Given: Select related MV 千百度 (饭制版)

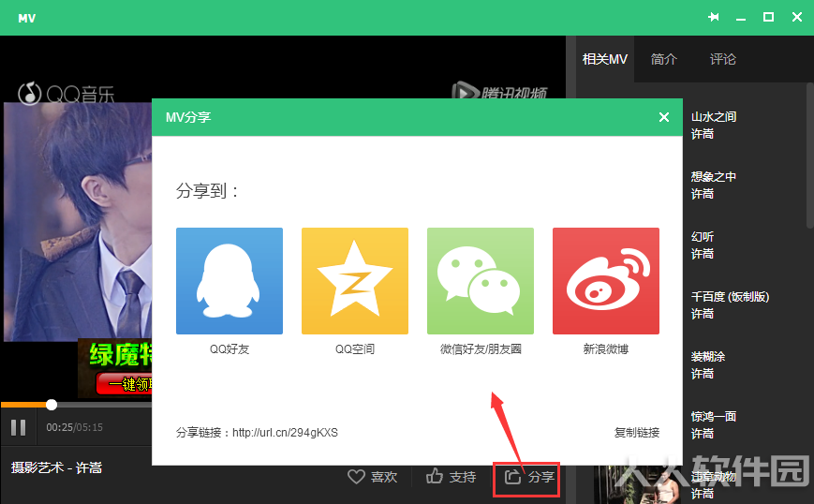Looking at the screenshot, I should click(x=730, y=296).
